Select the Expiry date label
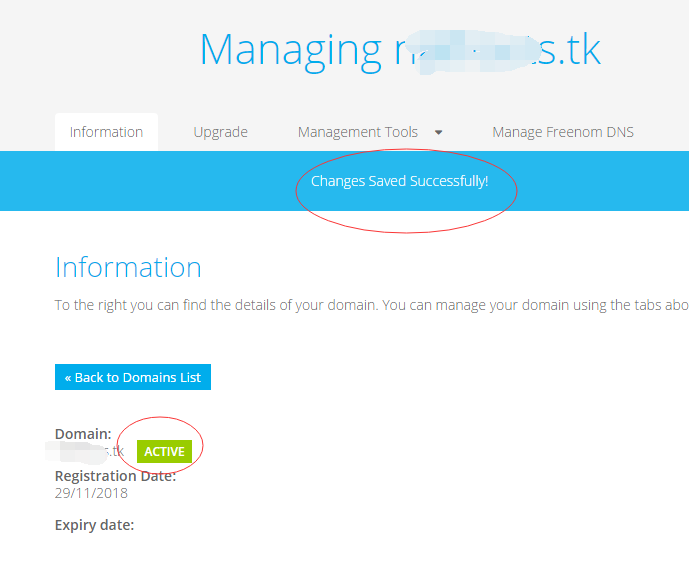The height and width of the screenshot is (563, 689). (x=94, y=525)
